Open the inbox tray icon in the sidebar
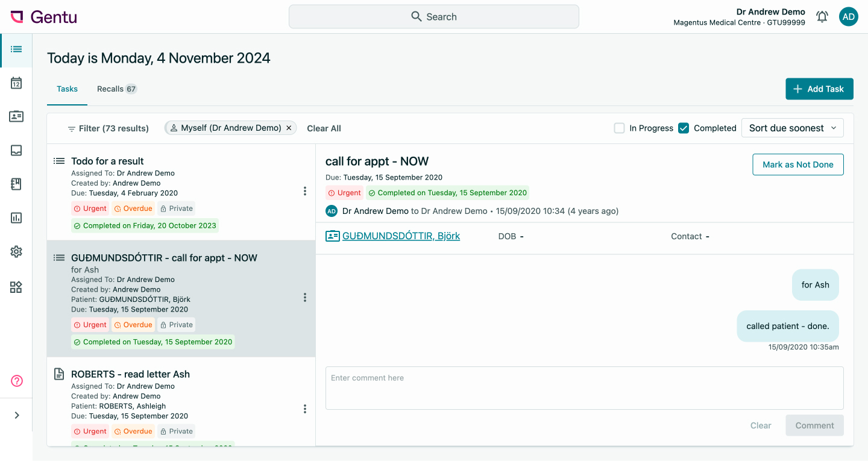The height and width of the screenshot is (461, 868). coord(16,151)
